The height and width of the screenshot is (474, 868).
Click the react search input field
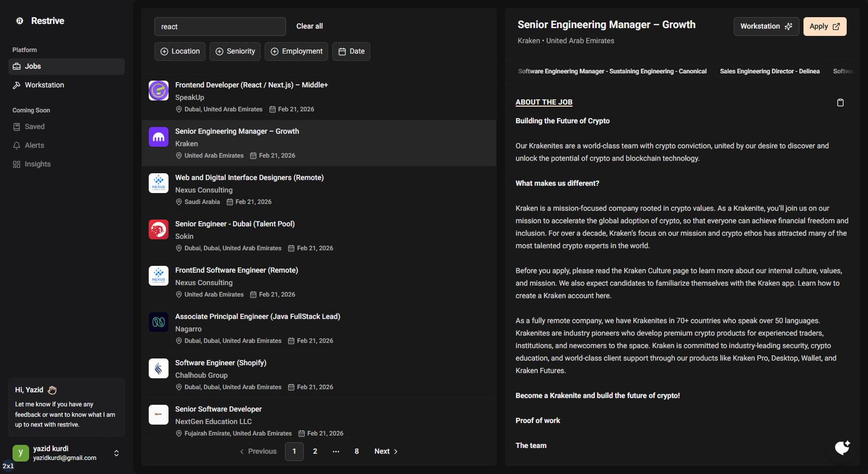220,27
